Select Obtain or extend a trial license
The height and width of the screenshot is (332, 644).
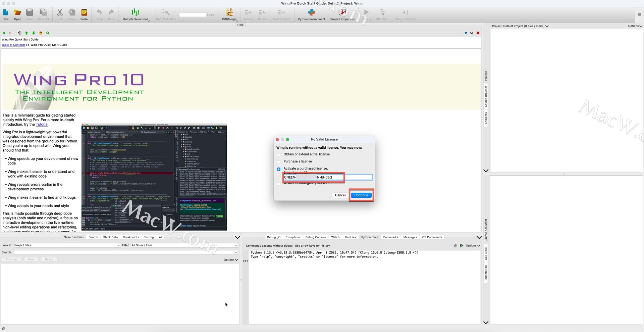point(279,155)
